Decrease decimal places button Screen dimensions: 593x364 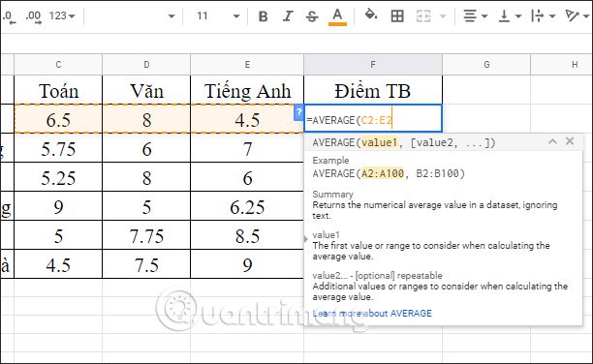click(x=9, y=16)
